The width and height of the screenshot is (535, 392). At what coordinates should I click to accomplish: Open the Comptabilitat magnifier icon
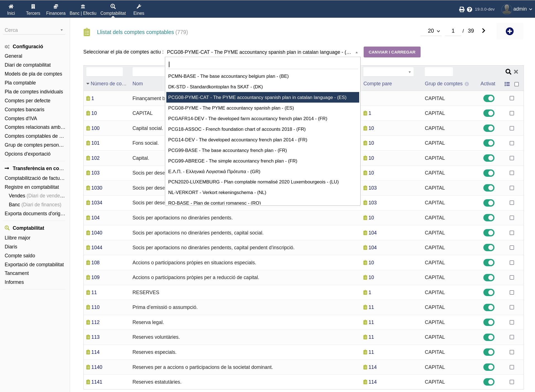(x=113, y=6)
